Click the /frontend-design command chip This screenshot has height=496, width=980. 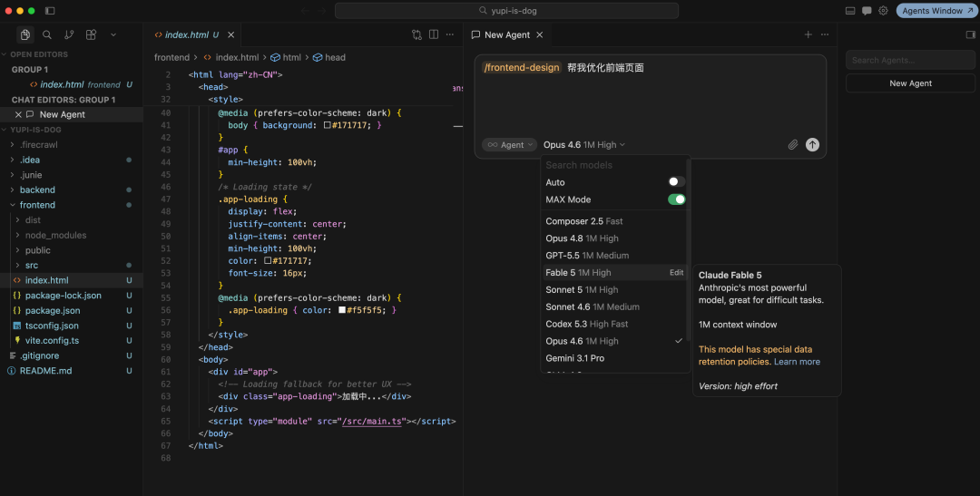(522, 67)
